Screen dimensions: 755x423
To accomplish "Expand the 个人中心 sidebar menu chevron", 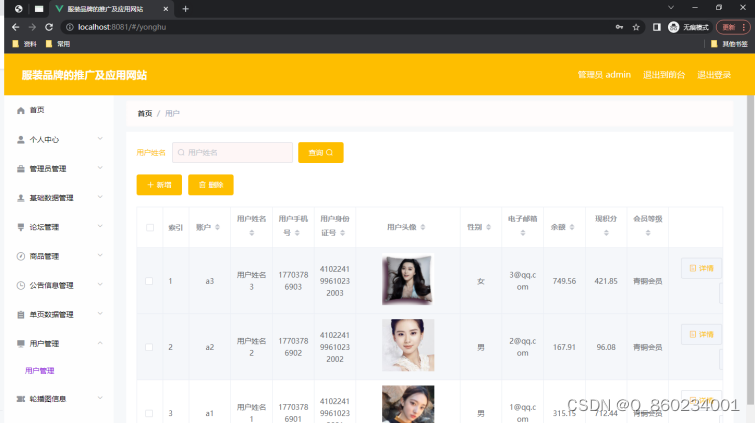I will pos(100,139).
